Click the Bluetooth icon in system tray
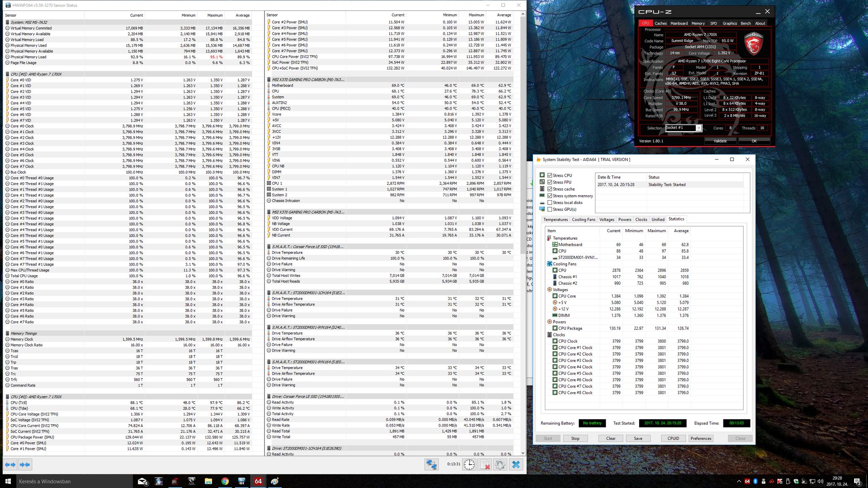Screen dimensions: 868x488 pyautogui.click(x=755, y=481)
